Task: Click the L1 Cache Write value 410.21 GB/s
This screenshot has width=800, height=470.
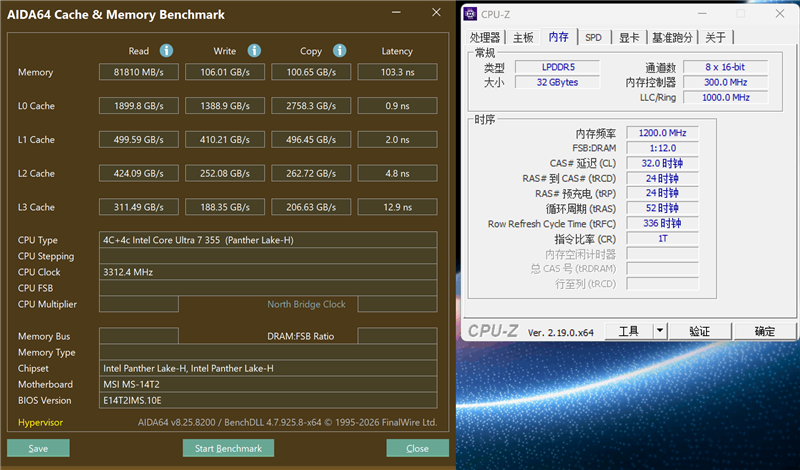Action: click(225, 139)
